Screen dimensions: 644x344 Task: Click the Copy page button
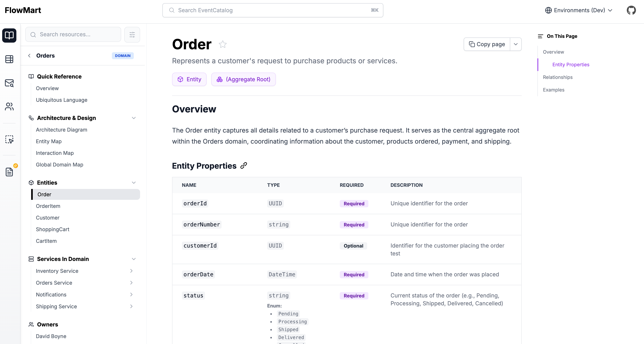(487, 44)
